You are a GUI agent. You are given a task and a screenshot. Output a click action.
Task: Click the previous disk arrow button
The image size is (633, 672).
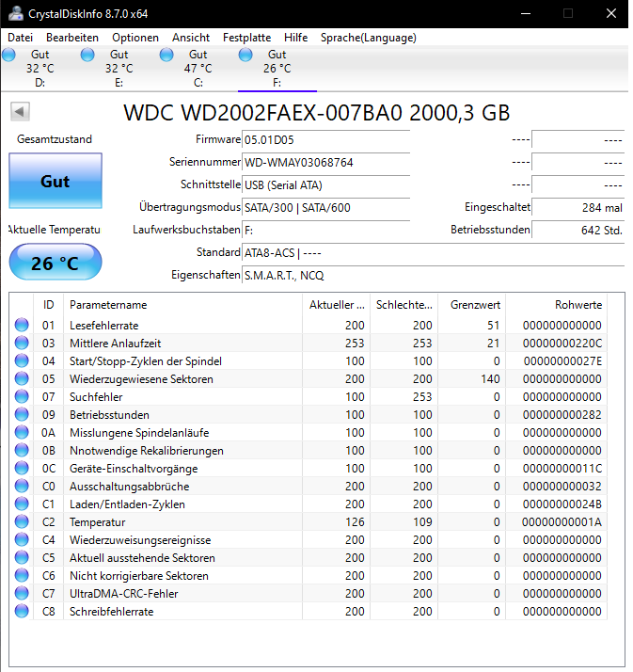(20, 112)
